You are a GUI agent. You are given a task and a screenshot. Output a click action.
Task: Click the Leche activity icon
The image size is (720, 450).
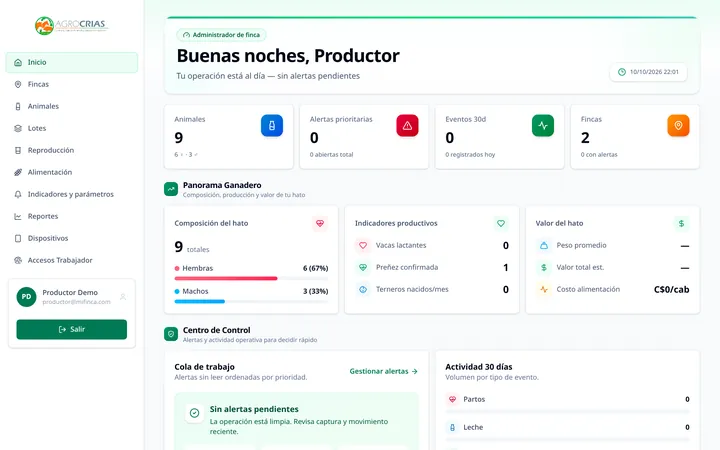point(452,428)
